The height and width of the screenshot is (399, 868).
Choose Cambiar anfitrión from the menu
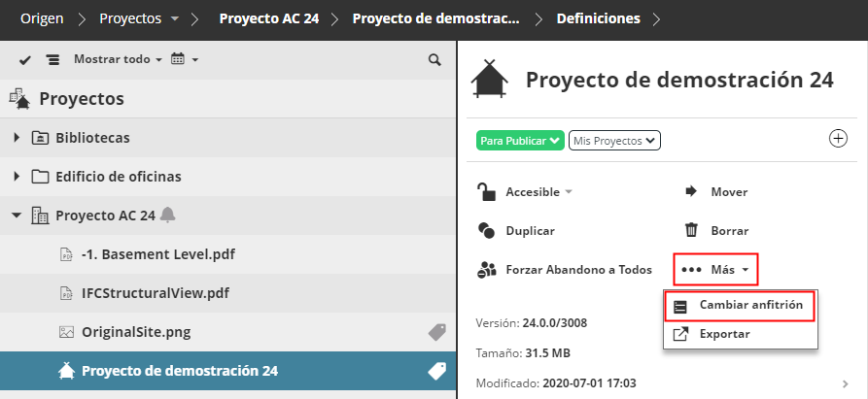tap(741, 305)
